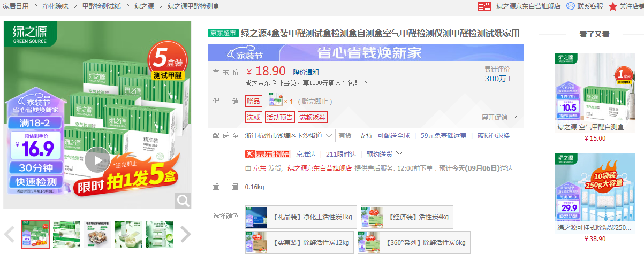Screen dimensions: 644x254
Task: Open recommended 空气甲醛自测盒 product image
Action: coord(595,86)
